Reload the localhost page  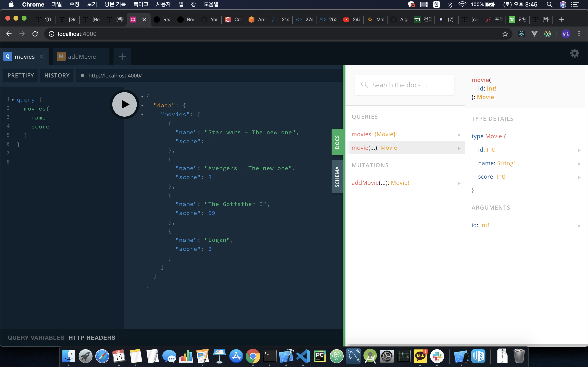[35, 34]
